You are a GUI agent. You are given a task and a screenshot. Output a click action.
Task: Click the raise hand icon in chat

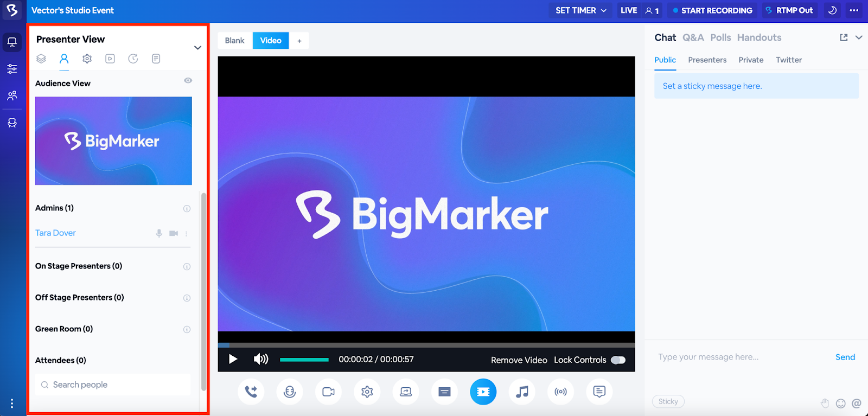(825, 403)
